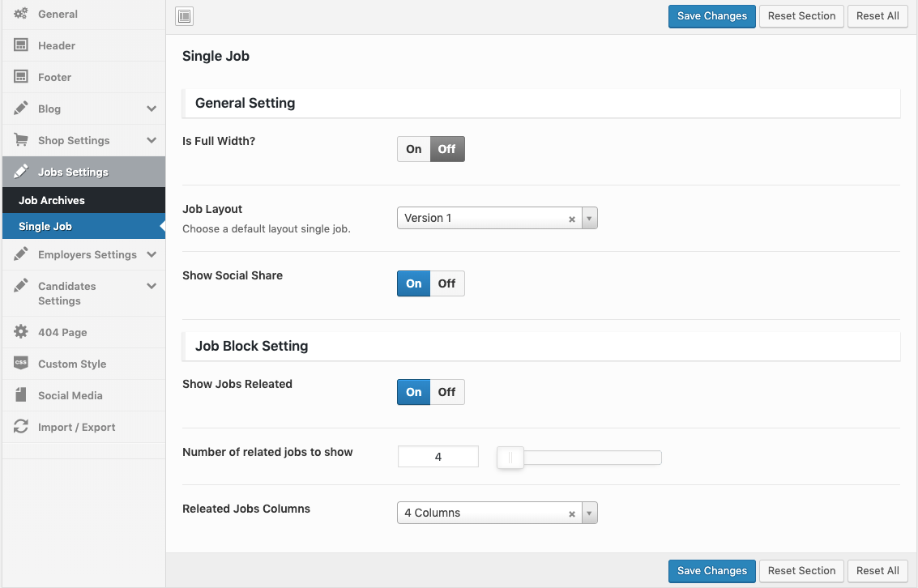Turn on the Is Full Width option

point(414,149)
